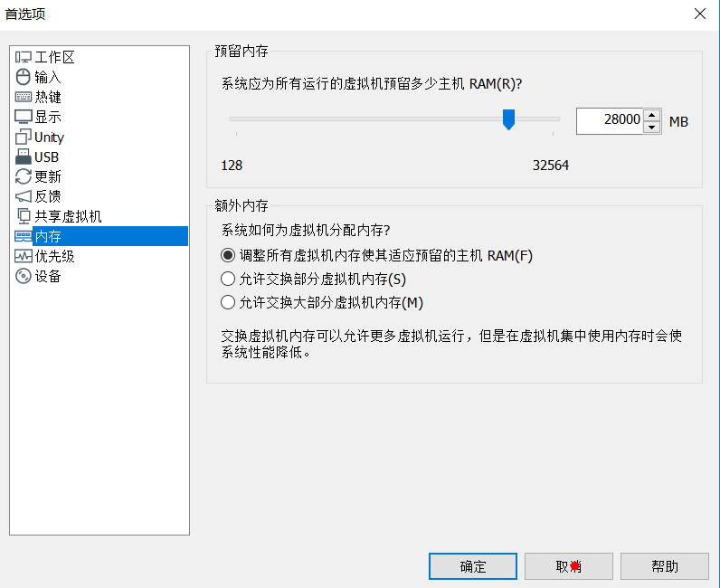Select 调整所有虚拟机内存使其适应预留的主机 RAM option

(x=376, y=255)
